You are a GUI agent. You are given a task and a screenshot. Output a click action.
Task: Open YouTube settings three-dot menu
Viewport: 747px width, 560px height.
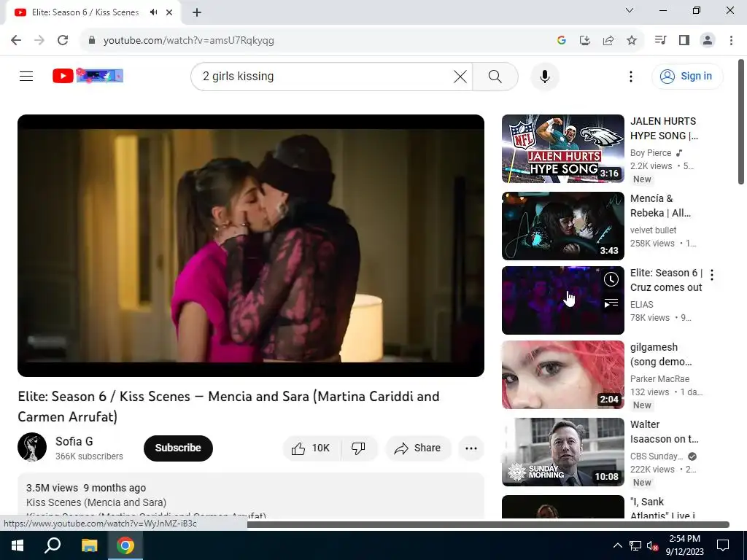(631, 76)
